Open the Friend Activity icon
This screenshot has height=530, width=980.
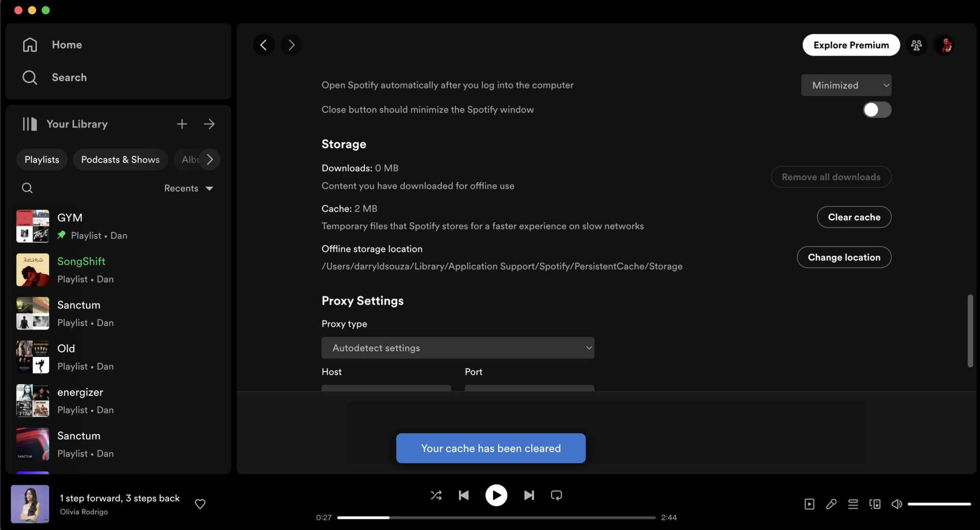tap(917, 45)
